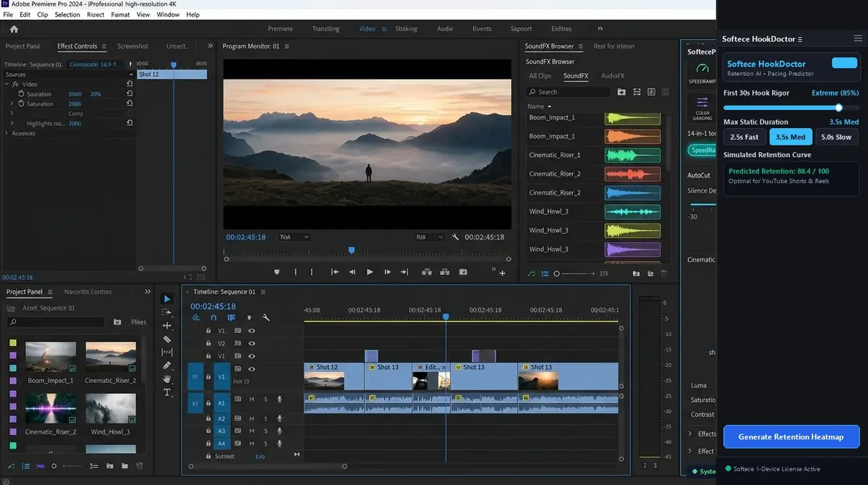Select the Edit clip in timeline
This screenshot has width=868, height=485.
431,376
